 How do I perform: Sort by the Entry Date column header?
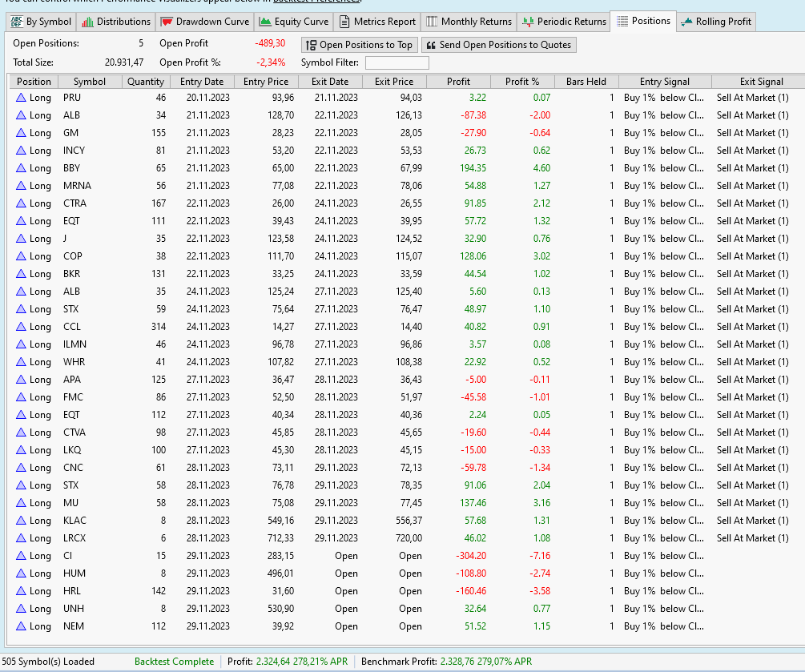click(x=202, y=82)
